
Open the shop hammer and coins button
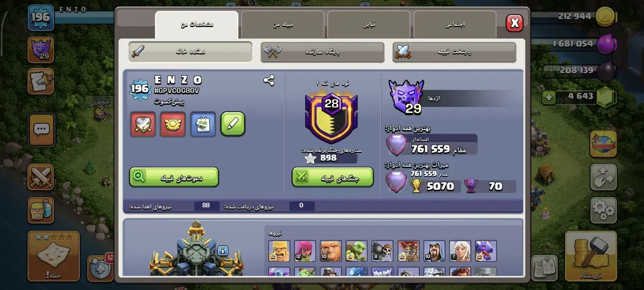[591, 256]
